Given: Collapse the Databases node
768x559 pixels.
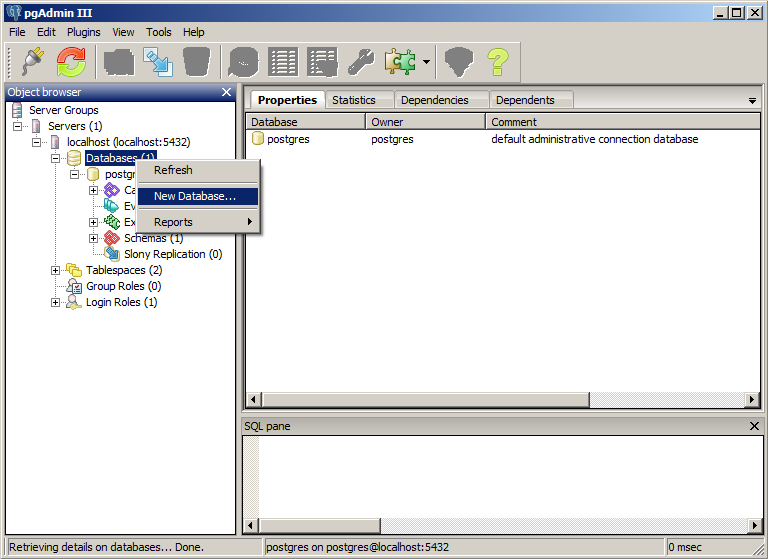Looking at the screenshot, I should click(x=55, y=158).
